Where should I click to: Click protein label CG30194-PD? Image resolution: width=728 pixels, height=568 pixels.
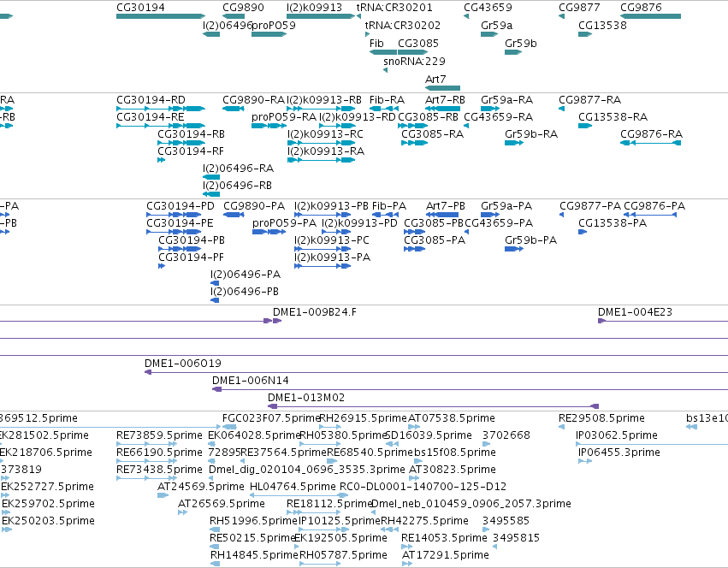point(181,206)
